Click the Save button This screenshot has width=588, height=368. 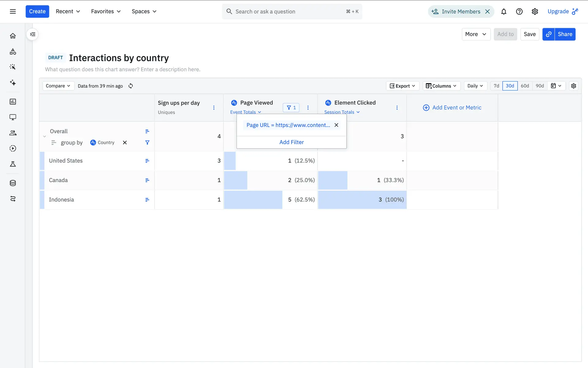coord(530,34)
